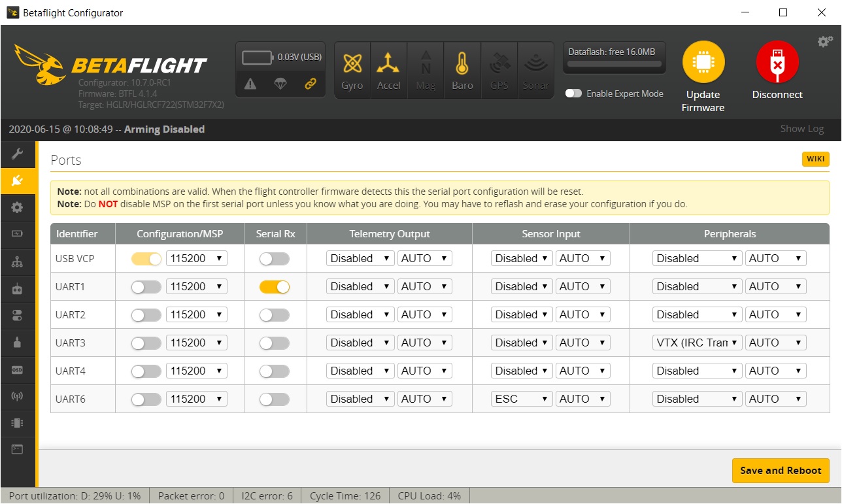
Task: Open UART2 Sensor Input function dropdown
Action: [x=522, y=314]
